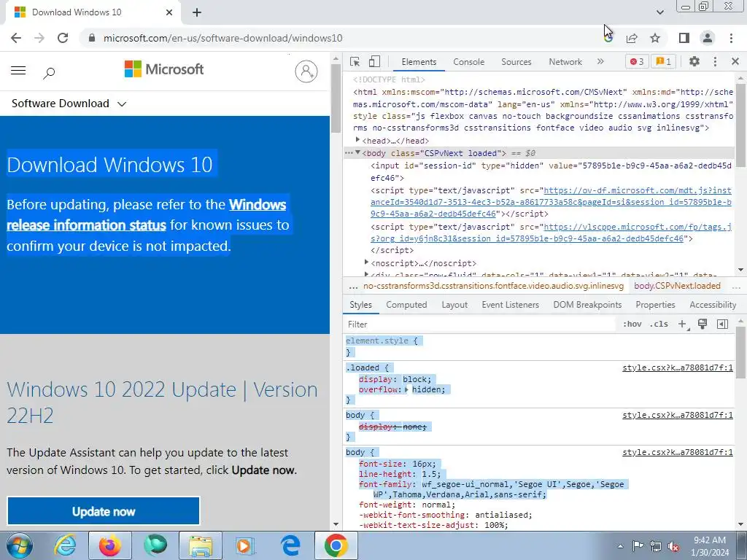Image resolution: width=747 pixels, height=560 pixels.
Task: Bookmark this page with the star icon
Action: [655, 38]
